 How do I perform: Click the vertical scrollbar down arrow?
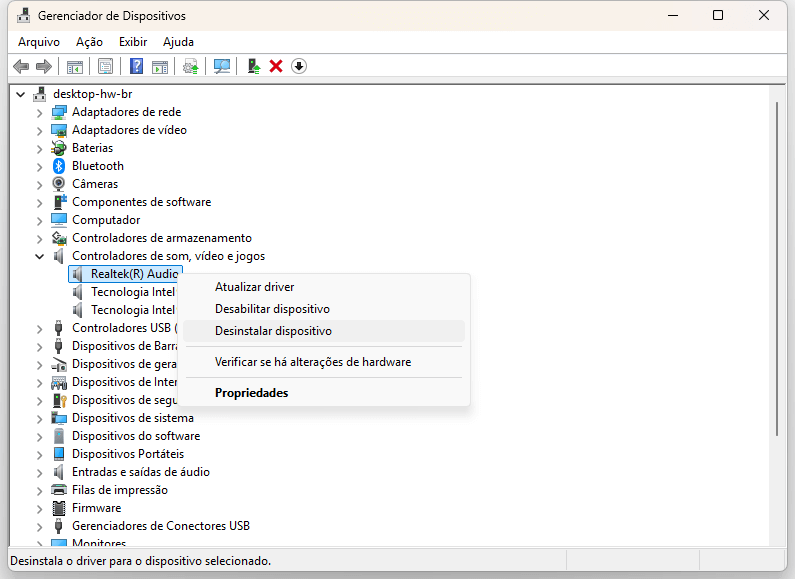(777, 538)
